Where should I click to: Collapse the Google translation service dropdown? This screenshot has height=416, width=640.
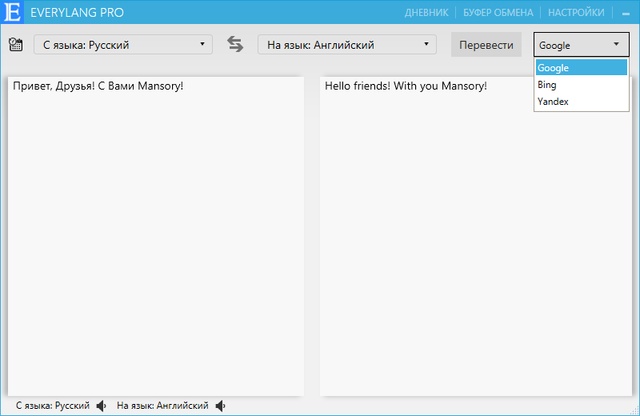[x=580, y=45]
